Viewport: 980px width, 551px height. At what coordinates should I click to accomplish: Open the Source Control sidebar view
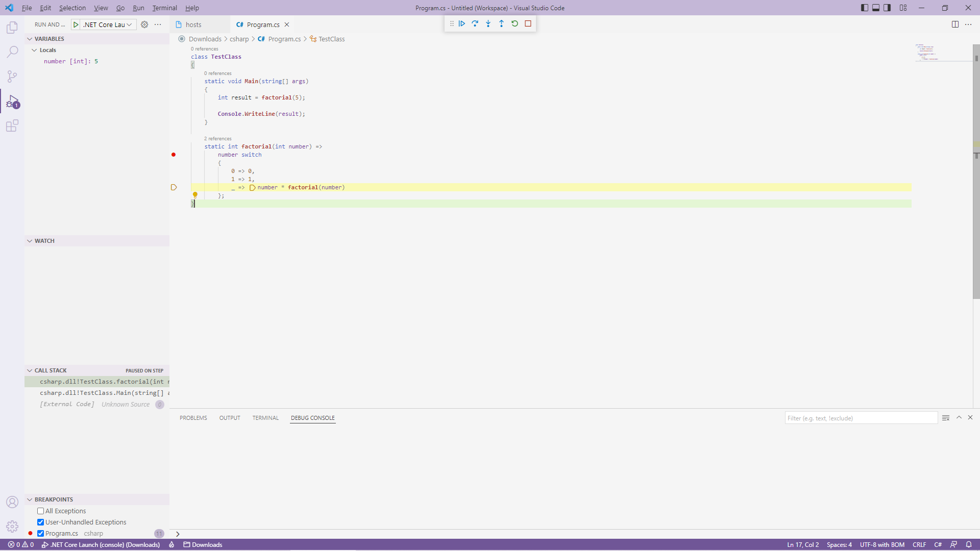point(12,77)
